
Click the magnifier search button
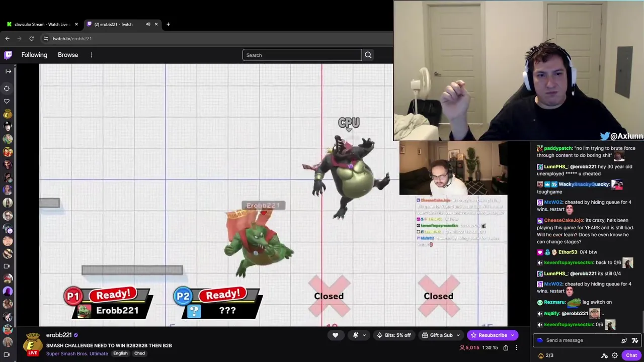pos(368,55)
